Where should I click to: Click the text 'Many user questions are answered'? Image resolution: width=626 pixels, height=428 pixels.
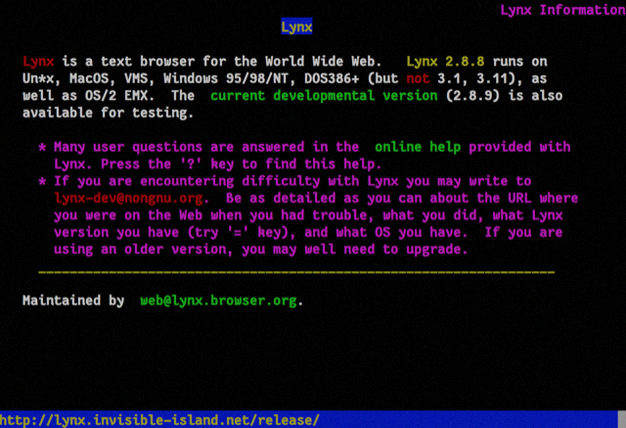click(179, 147)
